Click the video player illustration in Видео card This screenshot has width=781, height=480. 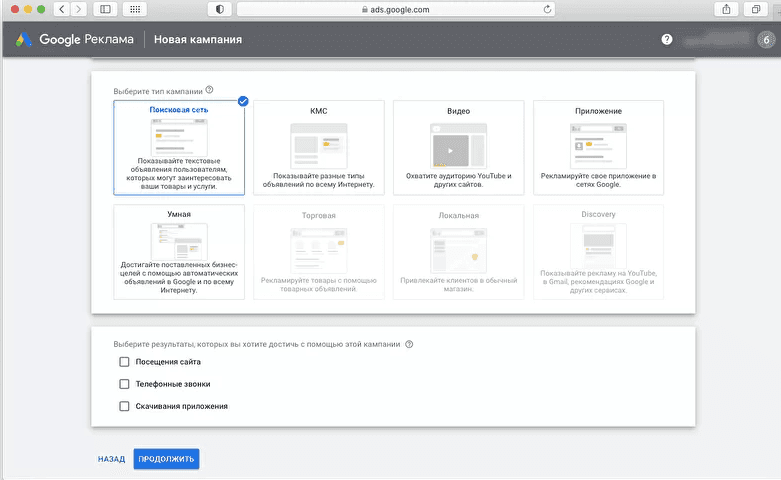(x=458, y=146)
